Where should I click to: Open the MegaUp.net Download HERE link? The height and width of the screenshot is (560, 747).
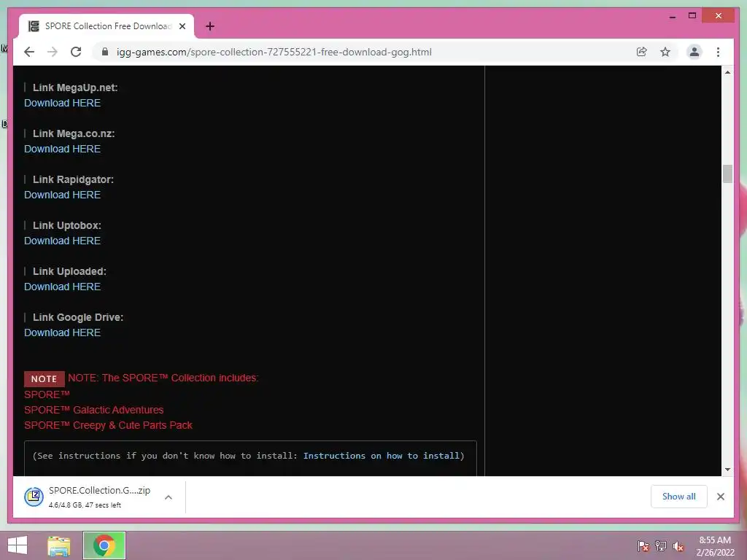click(x=63, y=103)
